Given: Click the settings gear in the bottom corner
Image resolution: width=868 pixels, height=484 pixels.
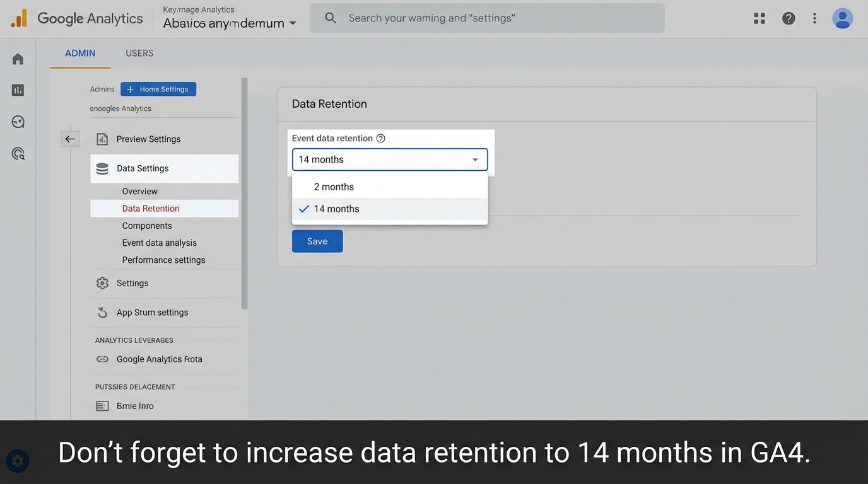Looking at the screenshot, I should (x=17, y=461).
